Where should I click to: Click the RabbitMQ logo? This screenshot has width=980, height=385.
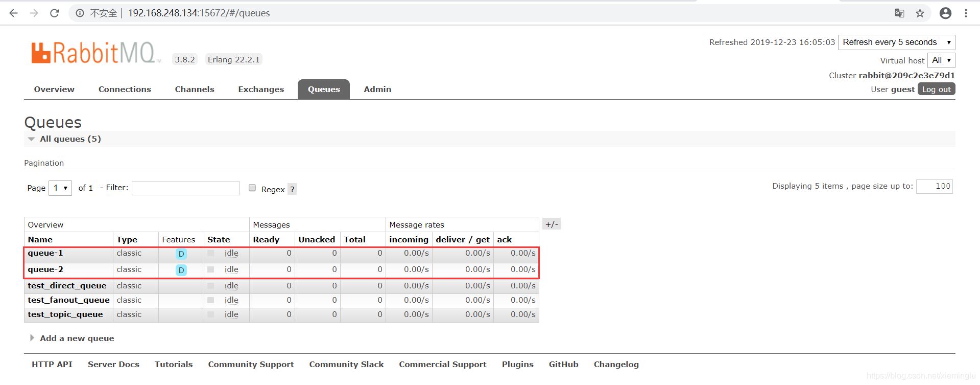tap(95, 53)
